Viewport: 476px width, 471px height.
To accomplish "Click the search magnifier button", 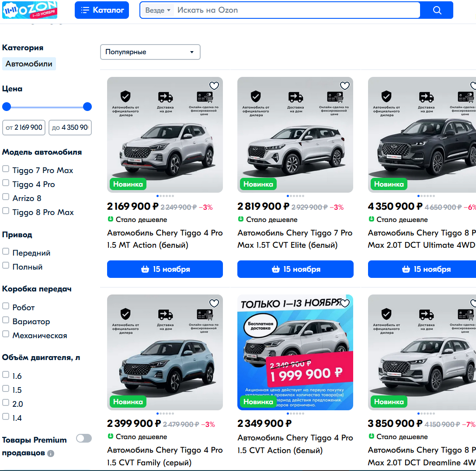I will tap(437, 10).
